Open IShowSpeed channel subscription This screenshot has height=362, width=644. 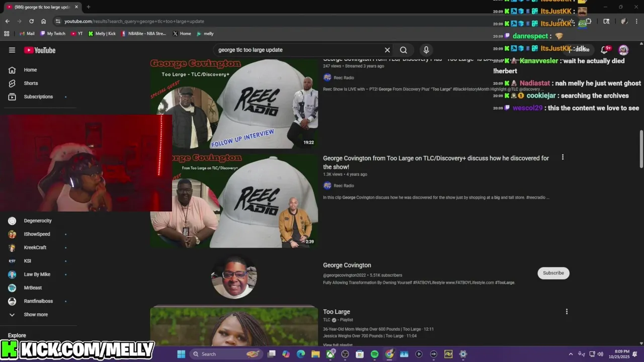click(x=37, y=234)
